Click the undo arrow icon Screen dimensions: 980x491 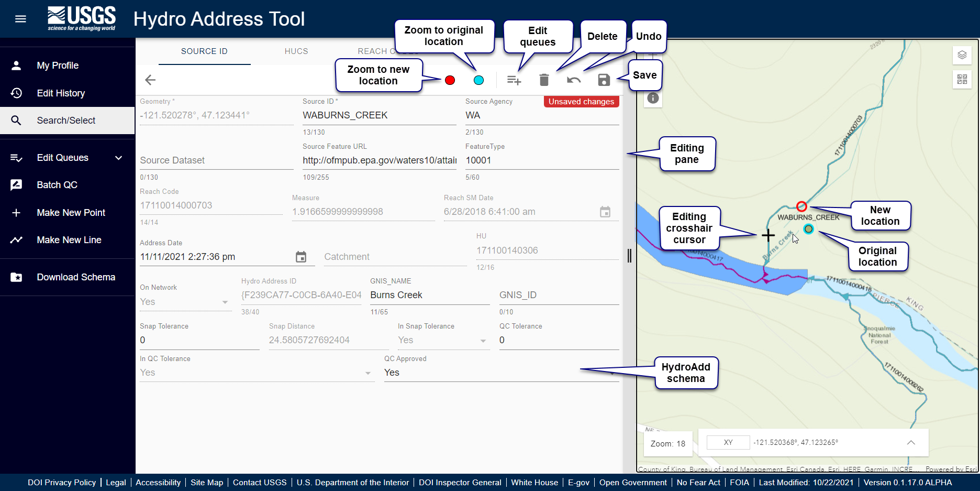coord(574,80)
